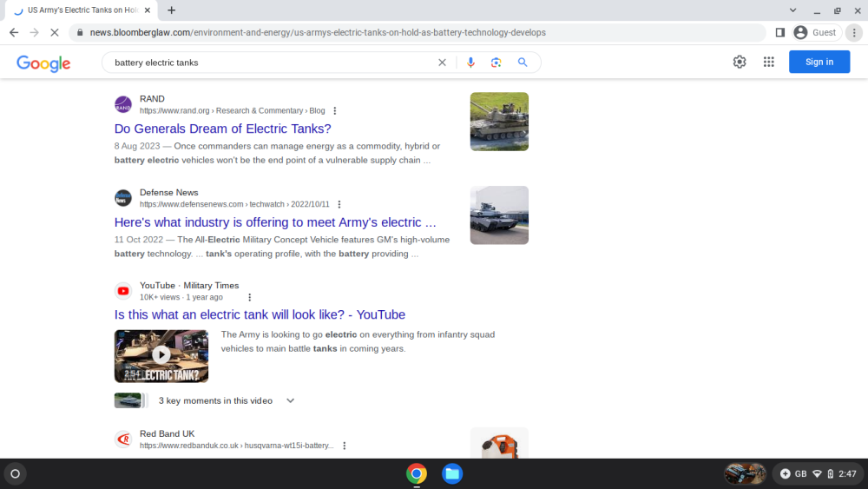Open the Army's electric industry offering link
The height and width of the screenshot is (489, 868).
(x=275, y=222)
